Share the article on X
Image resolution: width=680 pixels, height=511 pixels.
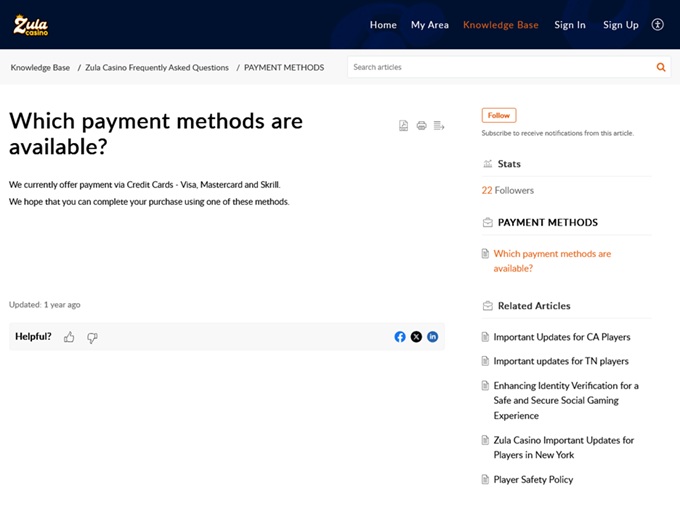point(416,337)
